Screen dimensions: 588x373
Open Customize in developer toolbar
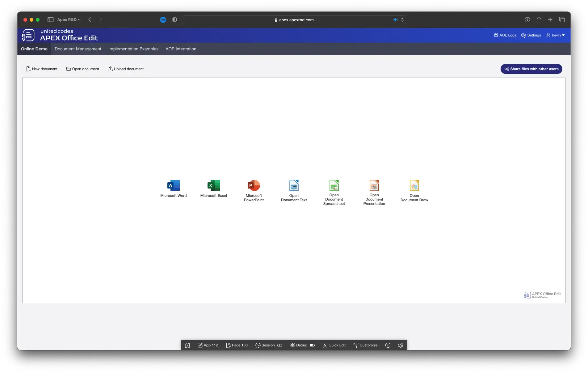tap(365, 345)
